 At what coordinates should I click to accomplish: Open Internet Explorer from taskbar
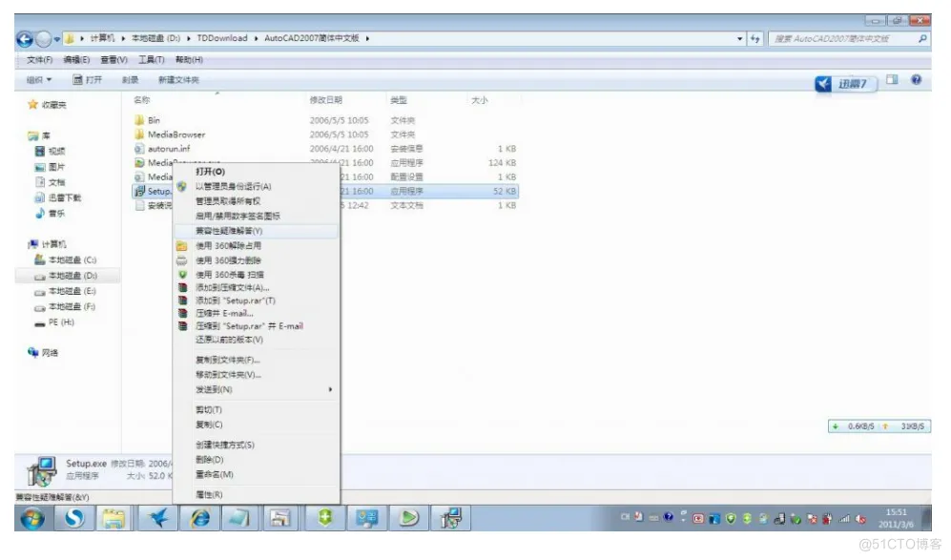point(199,518)
